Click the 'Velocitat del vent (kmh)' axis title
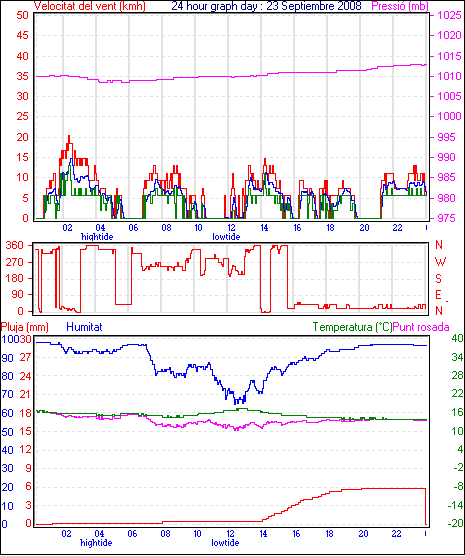465x556 pixels. click(89, 6)
